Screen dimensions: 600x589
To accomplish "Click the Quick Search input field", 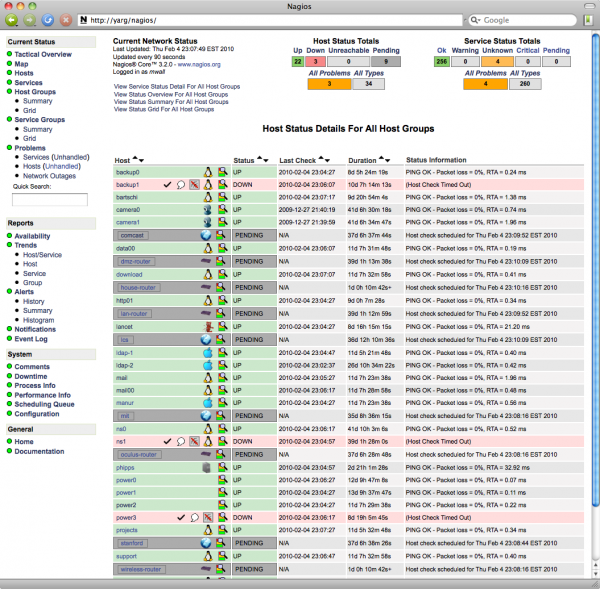I will [x=49, y=200].
